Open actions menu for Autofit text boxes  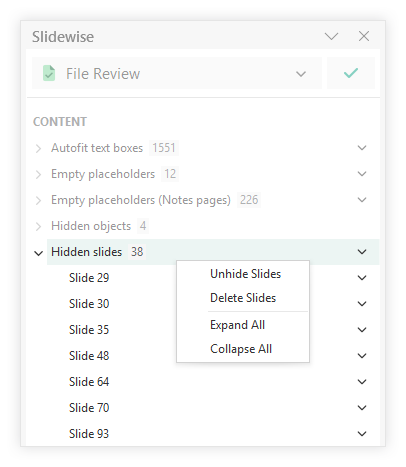[362, 148]
